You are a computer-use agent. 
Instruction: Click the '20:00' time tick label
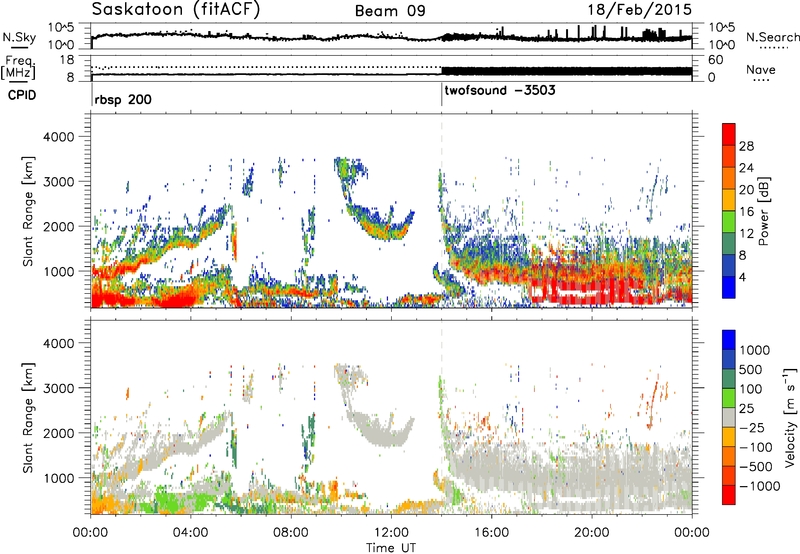592,533
